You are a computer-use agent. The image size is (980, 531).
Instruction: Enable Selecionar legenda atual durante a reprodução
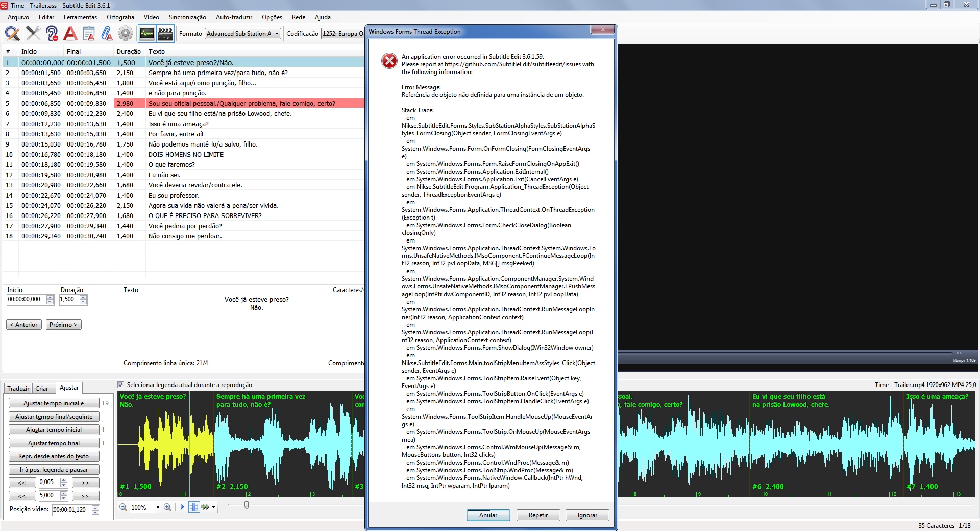click(121, 385)
